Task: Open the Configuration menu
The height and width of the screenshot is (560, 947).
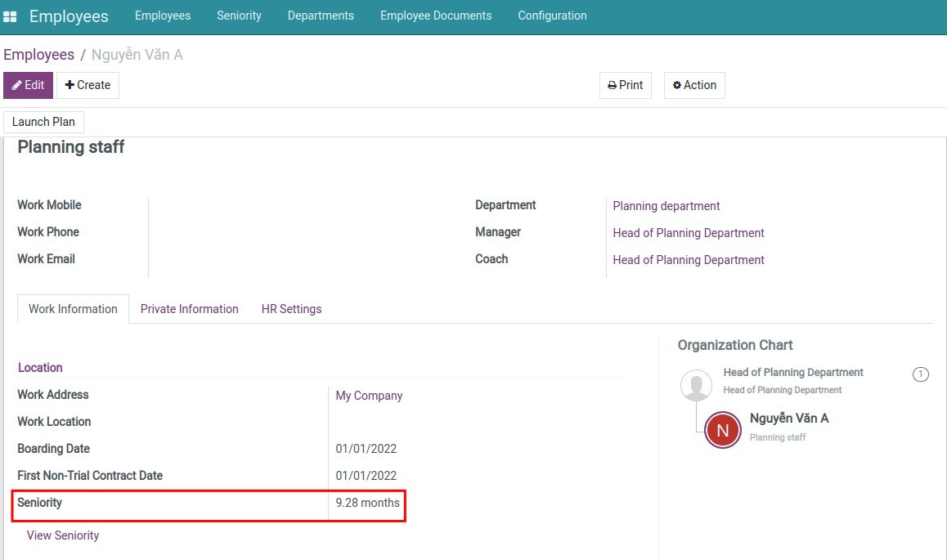Action: tap(552, 16)
